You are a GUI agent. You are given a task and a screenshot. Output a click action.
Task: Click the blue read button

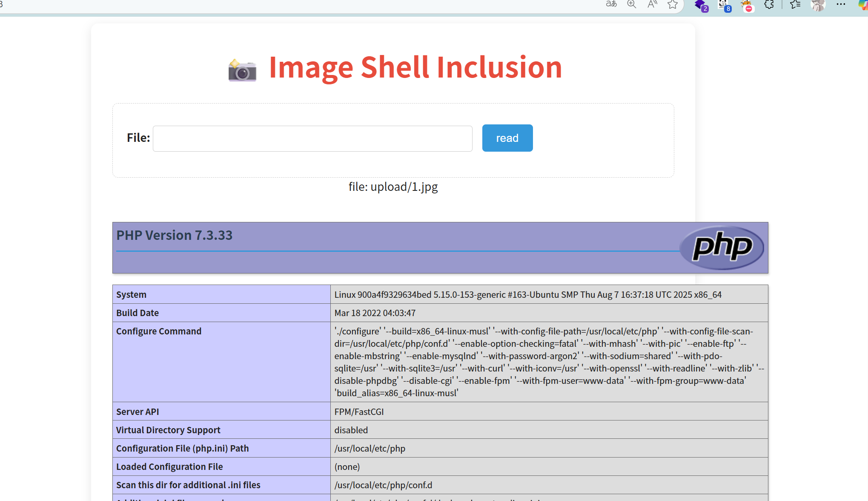pos(507,138)
